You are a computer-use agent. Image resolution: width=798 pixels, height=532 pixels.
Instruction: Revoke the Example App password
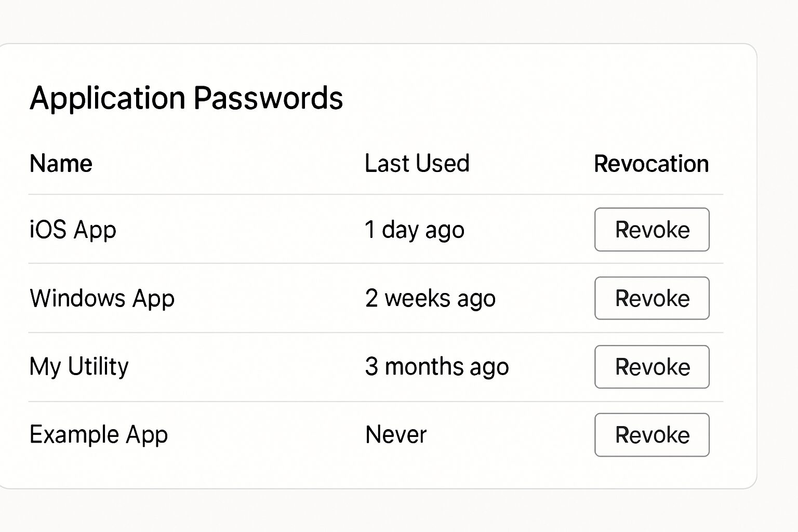point(651,435)
